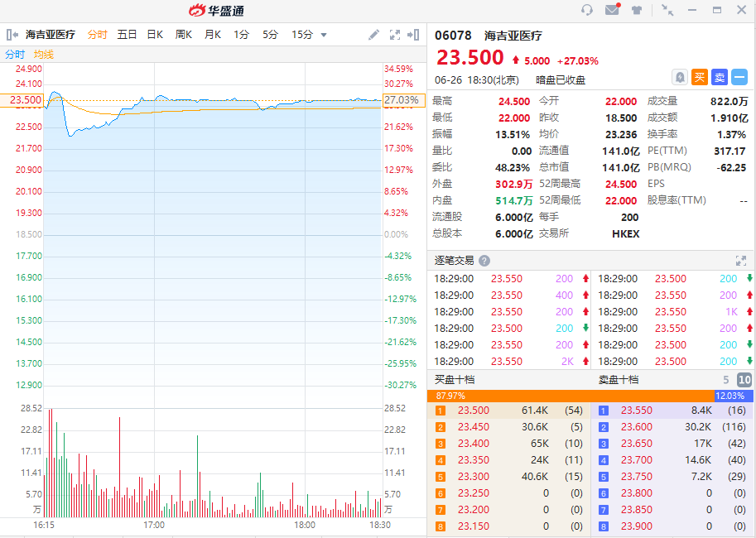Open the skin theme shirt icon
The image size is (756, 538).
pos(637,10)
